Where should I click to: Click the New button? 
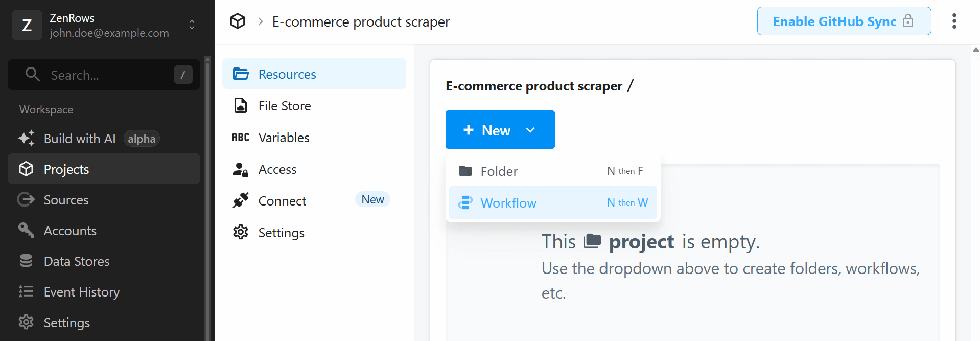coord(500,130)
